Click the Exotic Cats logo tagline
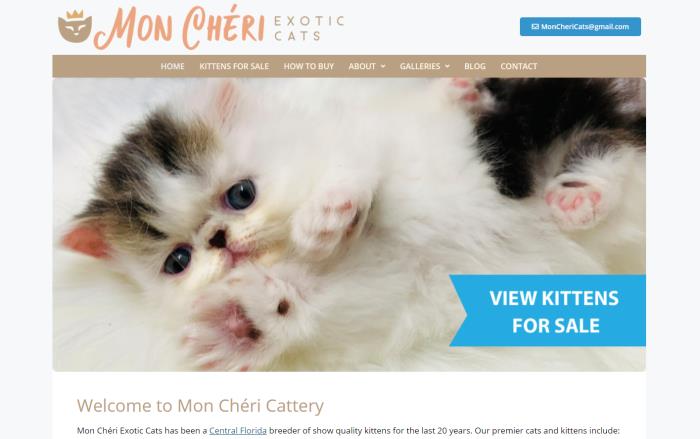 (x=309, y=28)
